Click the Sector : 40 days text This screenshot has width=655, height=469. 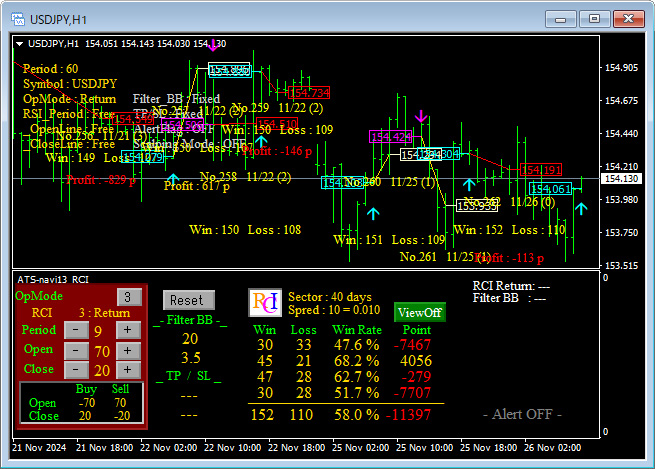click(330, 297)
